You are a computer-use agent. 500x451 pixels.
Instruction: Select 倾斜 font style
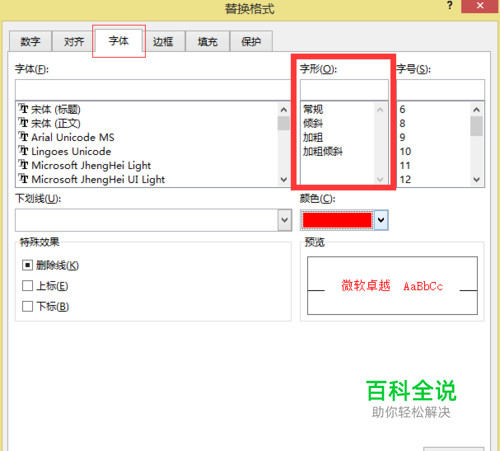(x=313, y=123)
